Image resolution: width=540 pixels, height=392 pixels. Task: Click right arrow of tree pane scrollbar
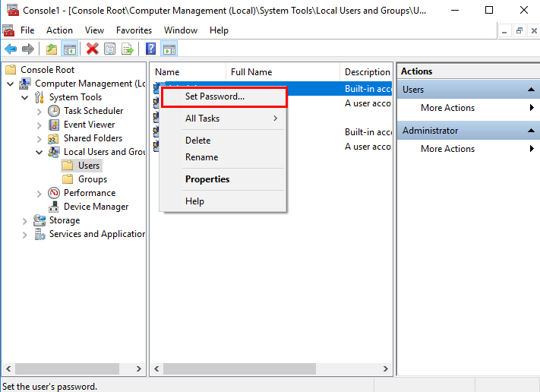138,368
